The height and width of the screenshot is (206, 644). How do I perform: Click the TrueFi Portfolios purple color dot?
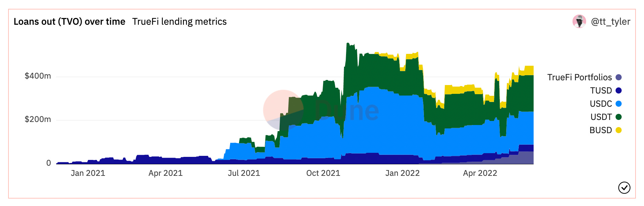(619, 77)
